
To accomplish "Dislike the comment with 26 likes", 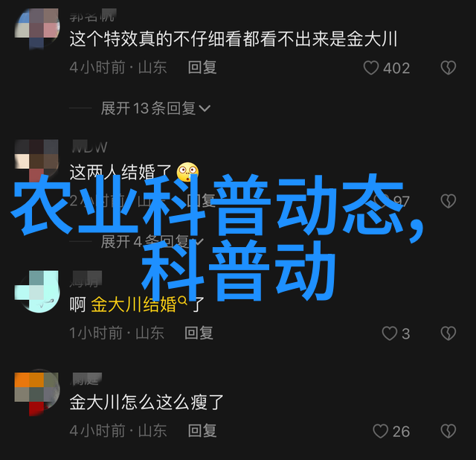I will 448,431.
